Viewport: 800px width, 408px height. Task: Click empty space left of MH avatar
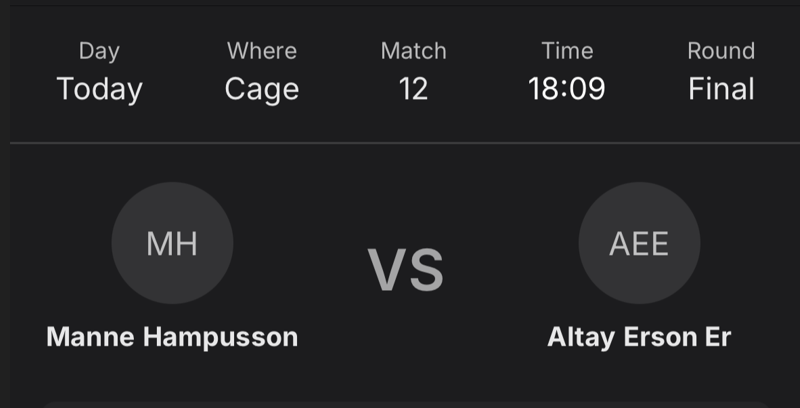(55, 243)
